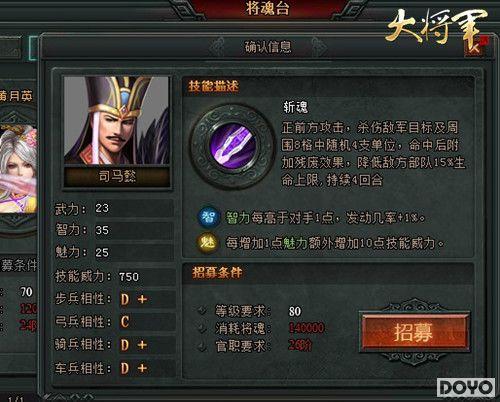
Task: Click the 技能威力 750 value field
Action: coord(147,277)
